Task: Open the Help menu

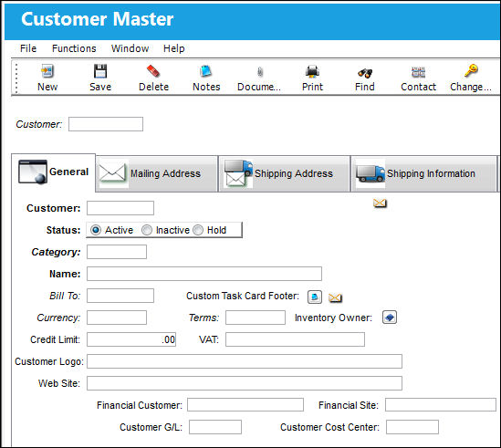Action: 174,48
